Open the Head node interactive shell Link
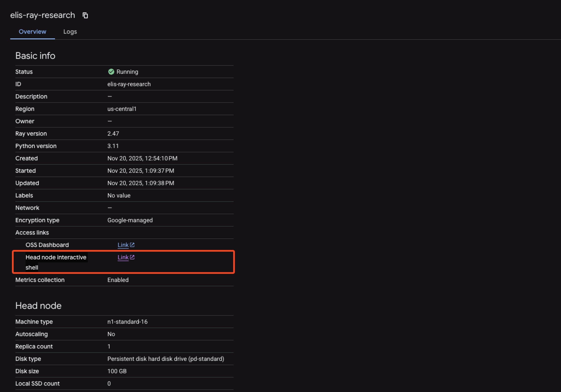Viewport: 561px width, 392px height. (x=123, y=257)
